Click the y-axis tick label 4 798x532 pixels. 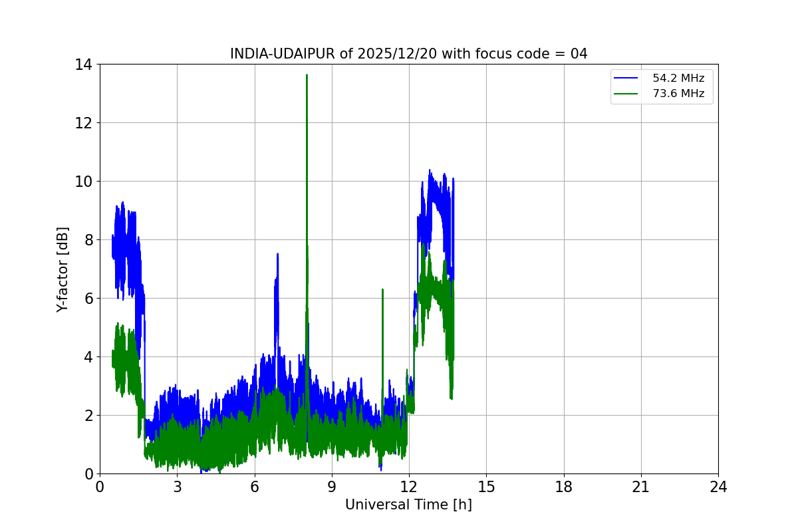click(x=87, y=357)
